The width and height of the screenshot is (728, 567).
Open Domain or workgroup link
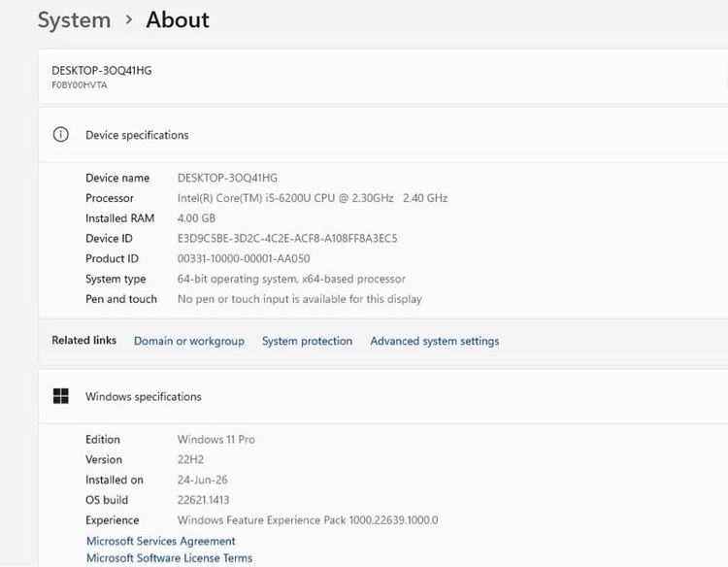(189, 341)
